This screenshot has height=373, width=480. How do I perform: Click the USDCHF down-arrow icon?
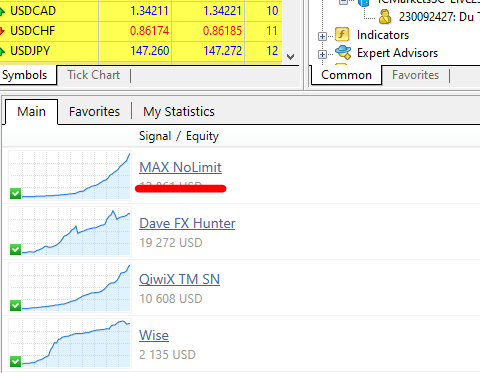coord(2,32)
